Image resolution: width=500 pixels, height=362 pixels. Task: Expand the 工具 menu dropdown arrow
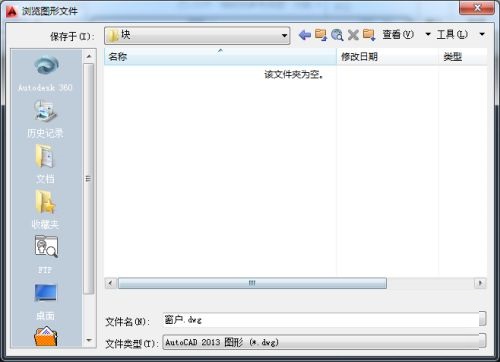482,34
